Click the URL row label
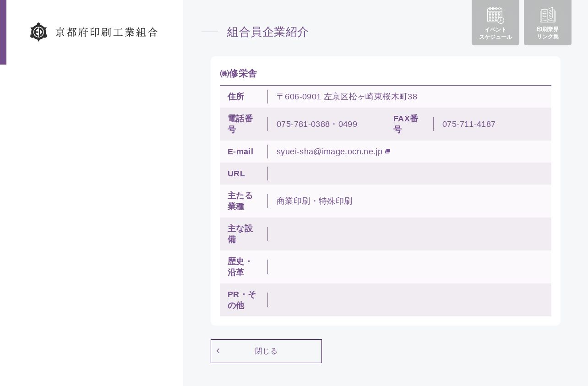The height and width of the screenshot is (386, 588). 236,174
